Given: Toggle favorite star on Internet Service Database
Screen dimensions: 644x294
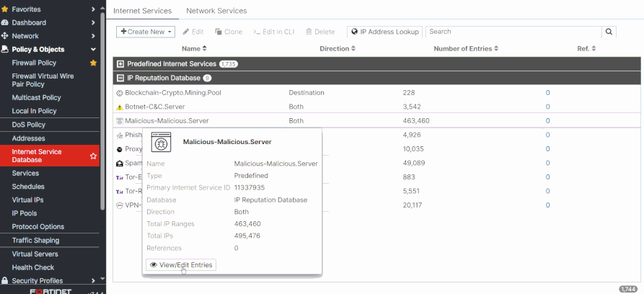Looking at the screenshot, I should [x=93, y=156].
